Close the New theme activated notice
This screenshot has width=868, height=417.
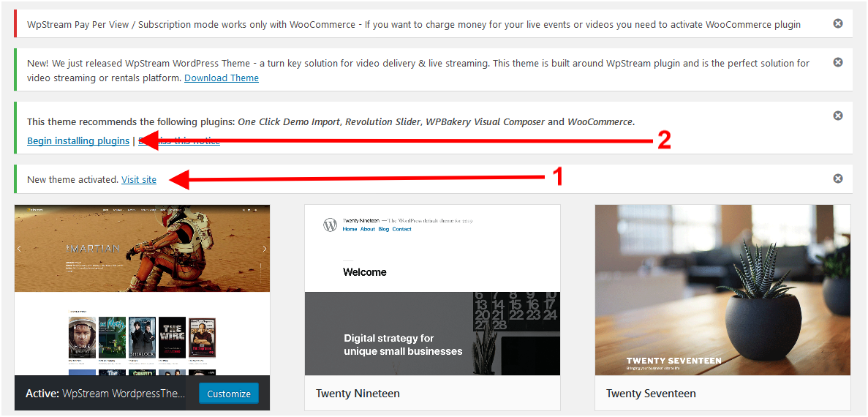(x=838, y=179)
